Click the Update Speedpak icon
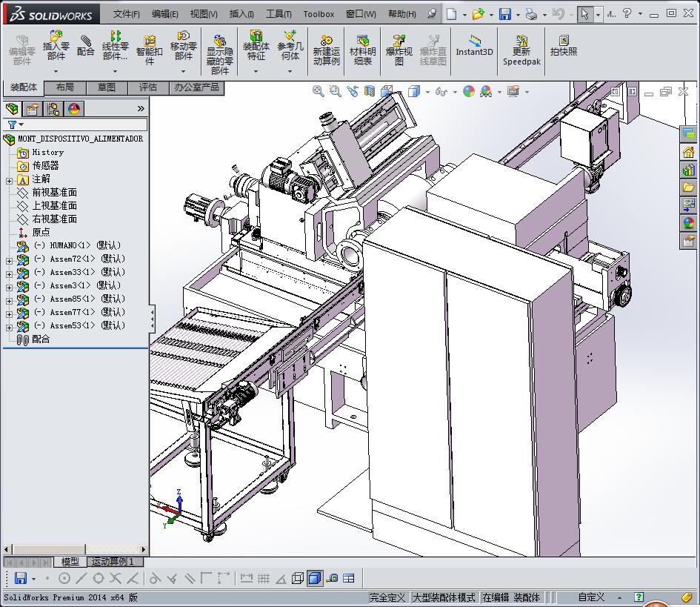Screen dimensions: 700x607 click(521, 45)
